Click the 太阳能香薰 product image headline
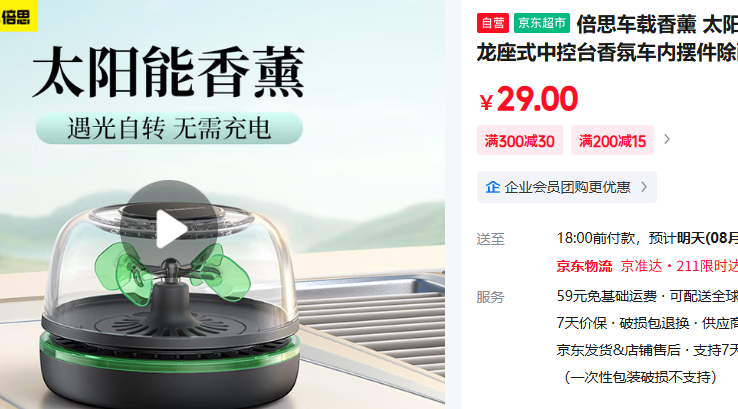Screen dimensions: 738x409 (x=168, y=72)
